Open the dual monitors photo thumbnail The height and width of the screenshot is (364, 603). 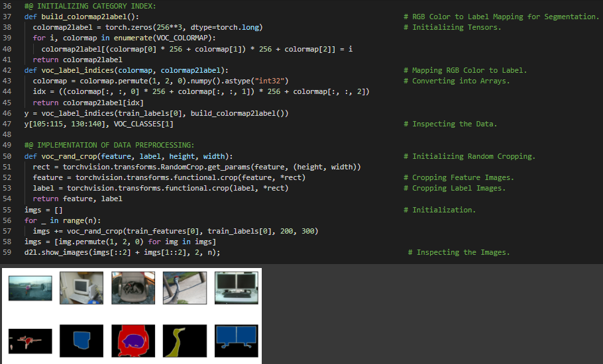(x=237, y=288)
